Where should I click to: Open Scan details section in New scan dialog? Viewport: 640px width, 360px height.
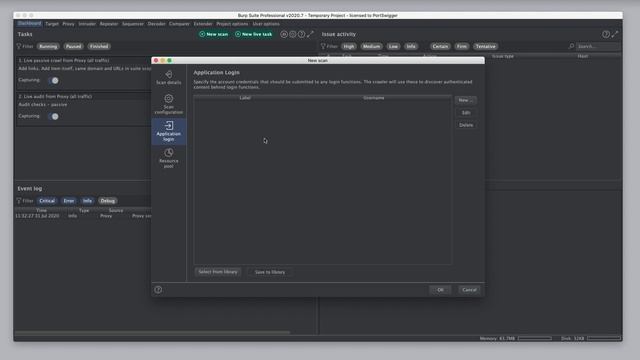point(169,78)
